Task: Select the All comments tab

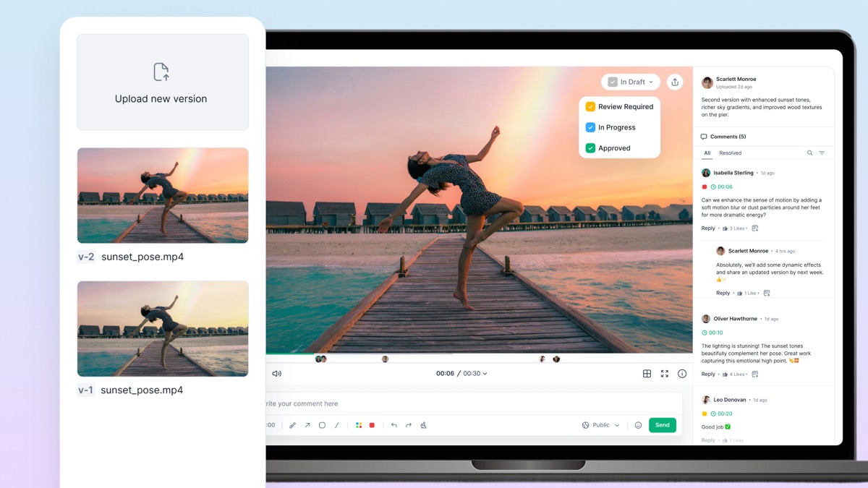Action: [707, 153]
